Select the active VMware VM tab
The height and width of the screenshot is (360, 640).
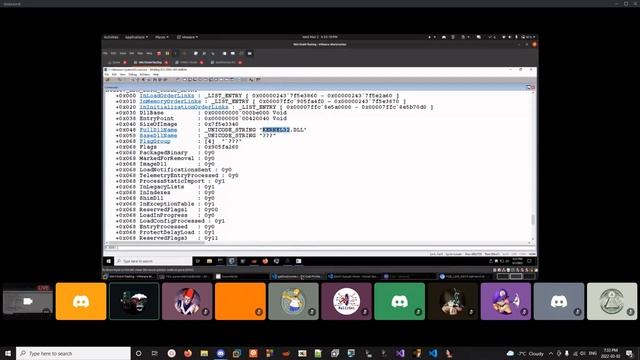point(150,62)
